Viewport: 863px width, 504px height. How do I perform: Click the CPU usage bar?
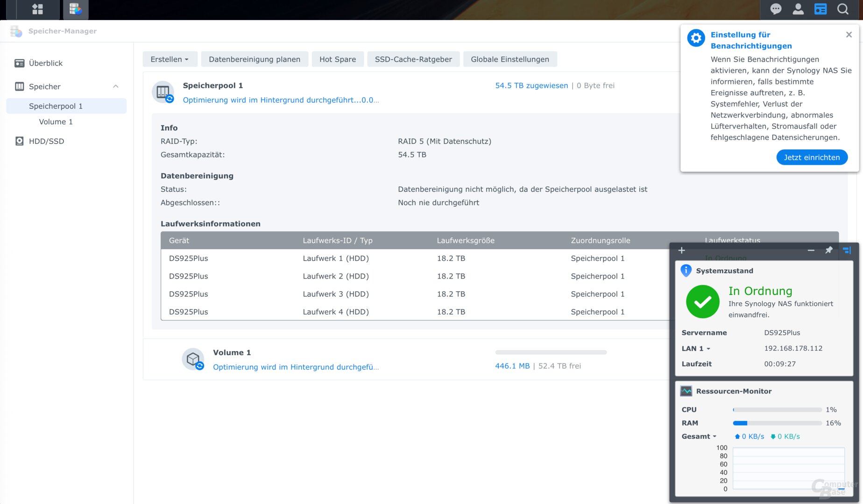777,410
